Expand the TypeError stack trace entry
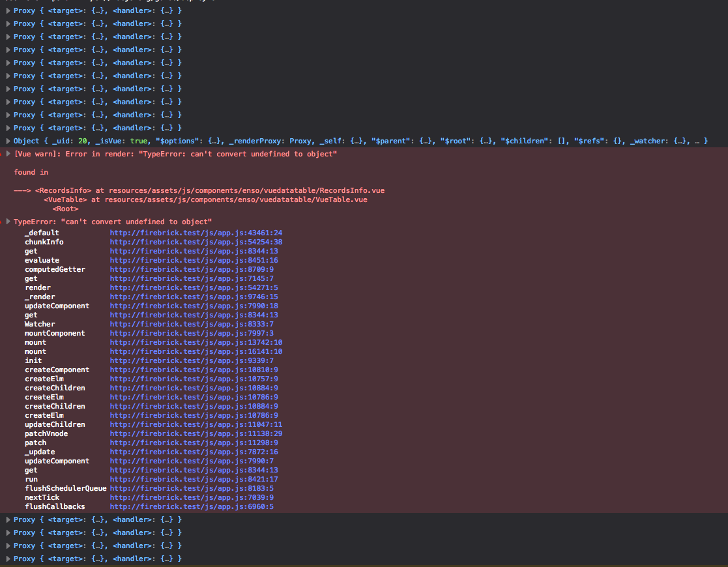Screen dimensions: 728x567 pos(7,222)
